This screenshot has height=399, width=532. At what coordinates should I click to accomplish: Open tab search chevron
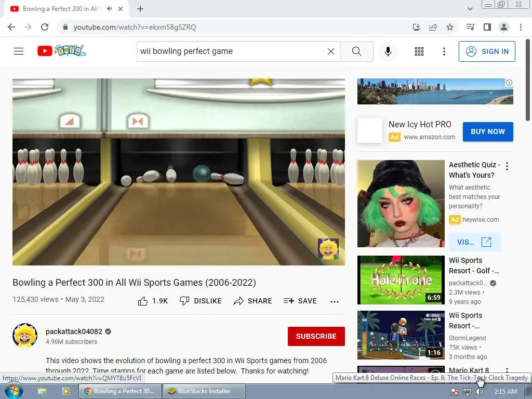pos(470,9)
